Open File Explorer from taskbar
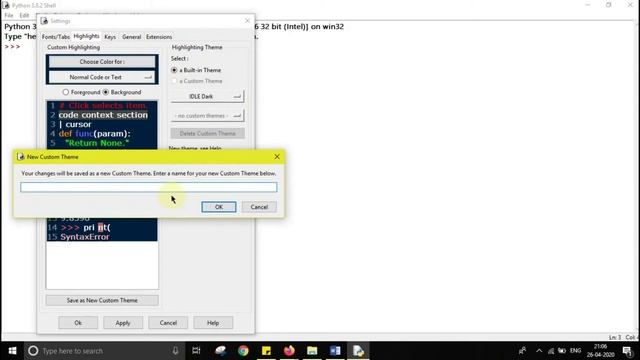Image resolution: width=640 pixels, height=360 pixels. click(312, 351)
